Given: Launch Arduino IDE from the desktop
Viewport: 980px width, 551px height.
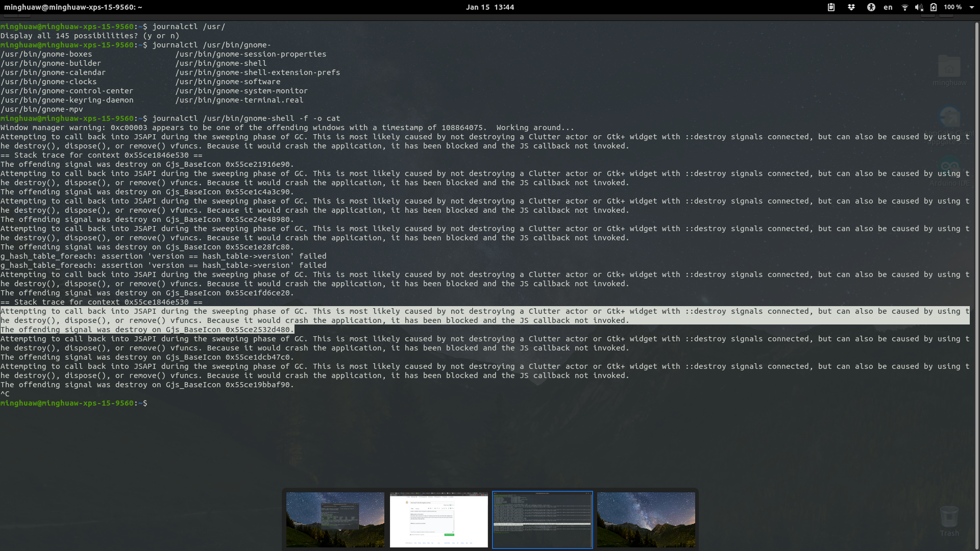Looking at the screenshot, I should click(948, 166).
